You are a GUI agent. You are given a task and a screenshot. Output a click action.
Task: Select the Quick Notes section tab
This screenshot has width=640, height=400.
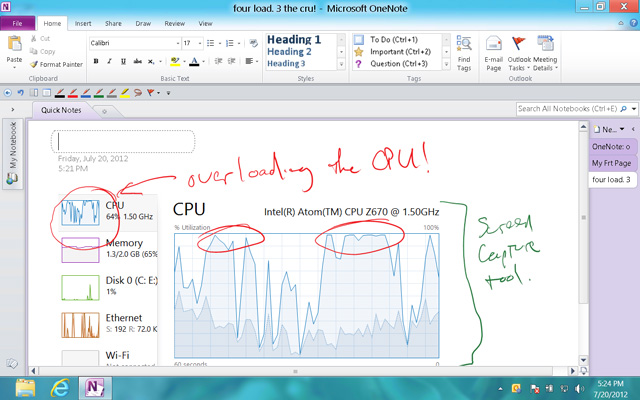pyautogui.click(x=61, y=110)
